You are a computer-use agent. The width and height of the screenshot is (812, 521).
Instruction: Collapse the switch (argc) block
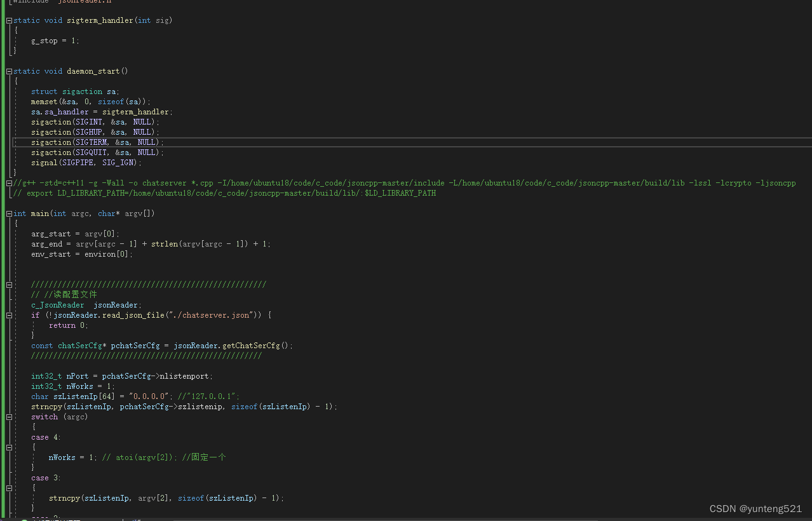pyautogui.click(x=8, y=416)
